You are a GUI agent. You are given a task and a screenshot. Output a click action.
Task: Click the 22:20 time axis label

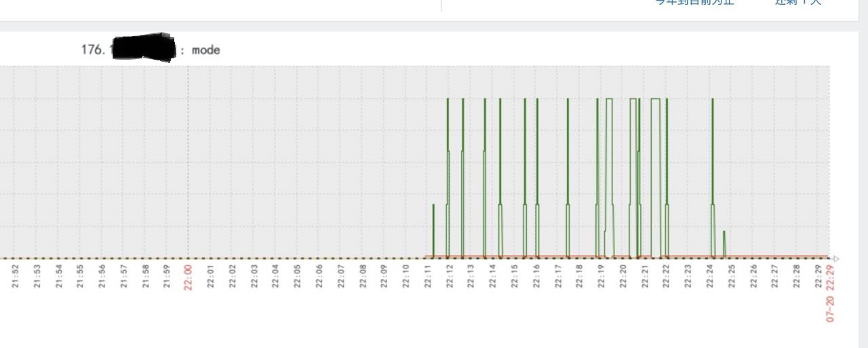(x=623, y=275)
